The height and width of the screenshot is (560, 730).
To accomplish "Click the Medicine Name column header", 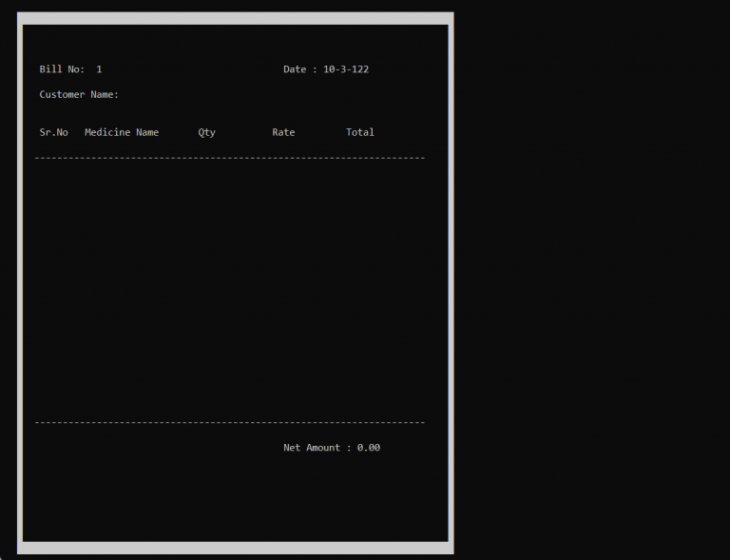I will tap(122, 132).
